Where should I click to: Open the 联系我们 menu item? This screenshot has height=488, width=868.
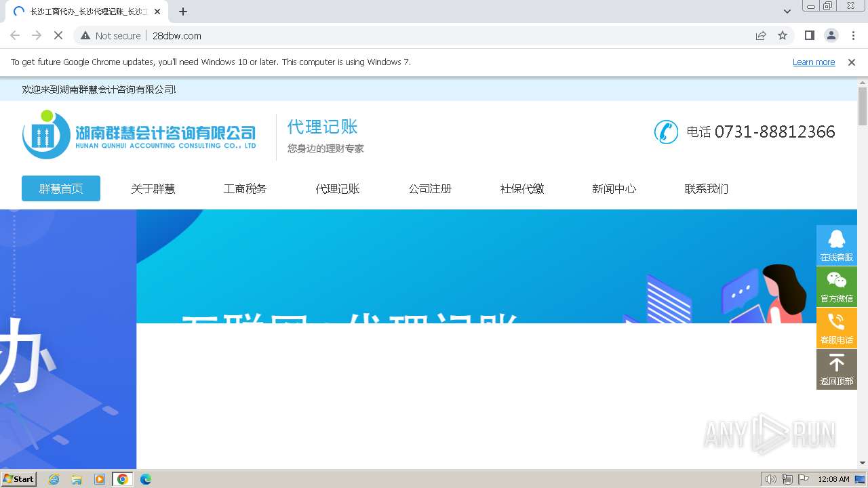[x=707, y=188]
